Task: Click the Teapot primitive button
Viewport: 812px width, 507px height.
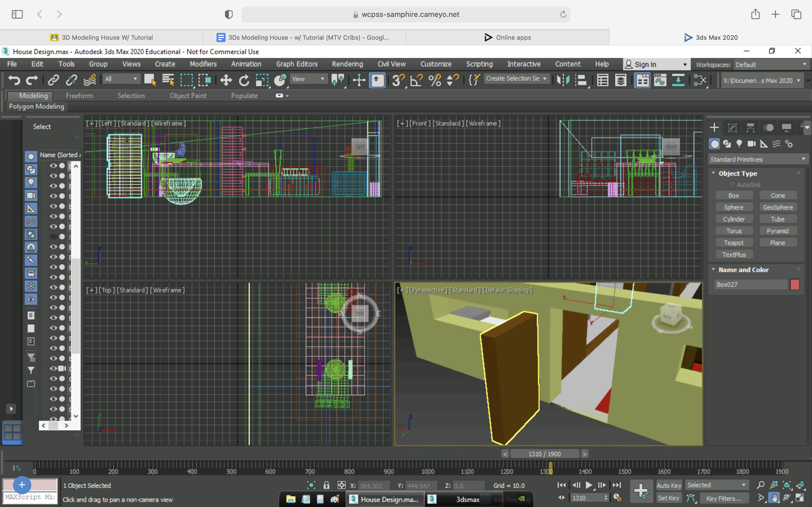Action: [x=734, y=243]
